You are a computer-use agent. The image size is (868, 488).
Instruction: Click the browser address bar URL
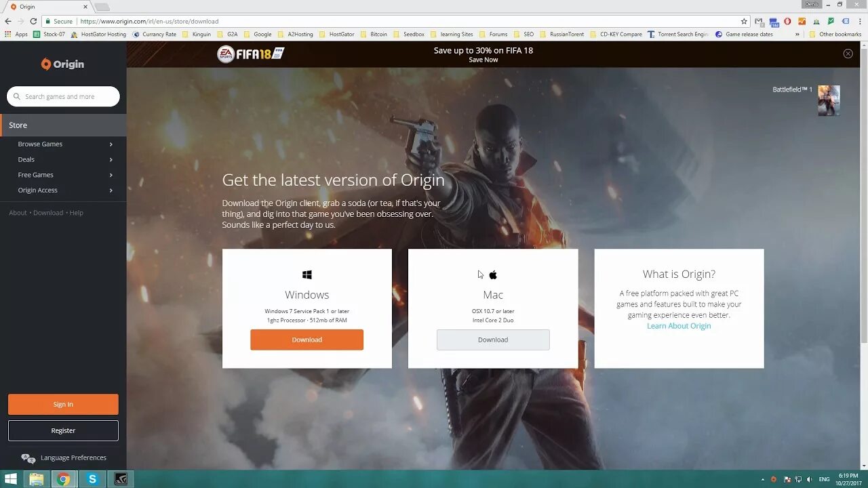click(x=149, y=21)
